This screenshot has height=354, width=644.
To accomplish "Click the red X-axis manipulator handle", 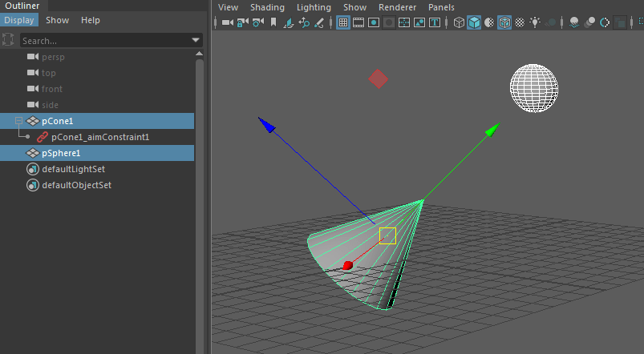I will pyautogui.click(x=348, y=265).
